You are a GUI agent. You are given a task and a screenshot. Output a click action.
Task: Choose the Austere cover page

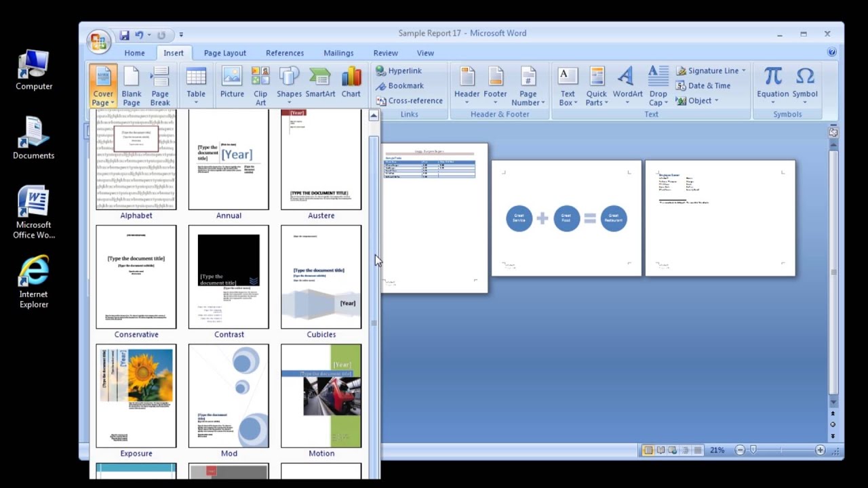tap(321, 165)
